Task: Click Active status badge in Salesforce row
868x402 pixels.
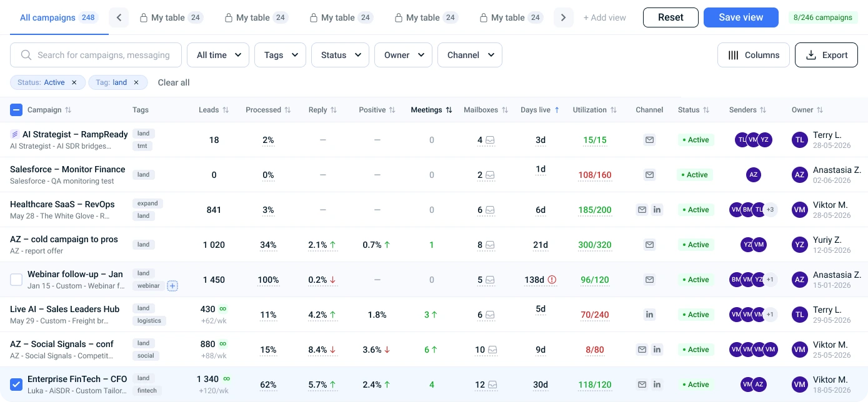Action: [x=695, y=175]
